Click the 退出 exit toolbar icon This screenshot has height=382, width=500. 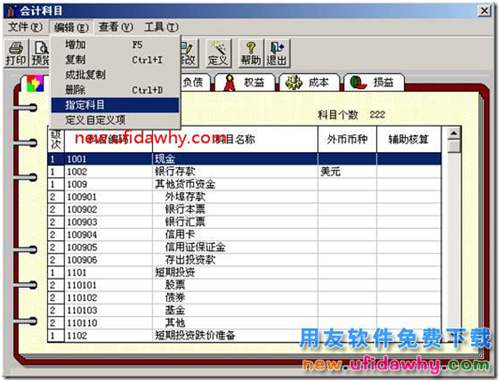pos(276,53)
